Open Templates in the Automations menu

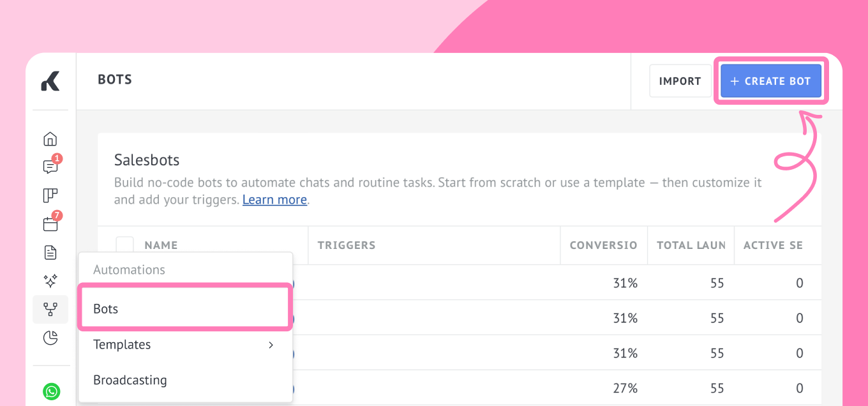click(x=122, y=345)
